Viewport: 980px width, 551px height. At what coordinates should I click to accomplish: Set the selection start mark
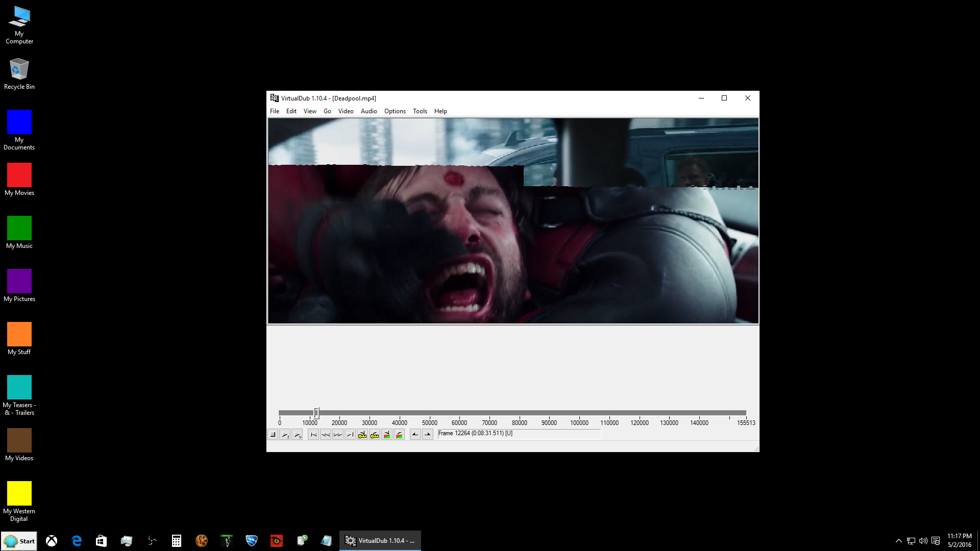pyautogui.click(x=415, y=435)
